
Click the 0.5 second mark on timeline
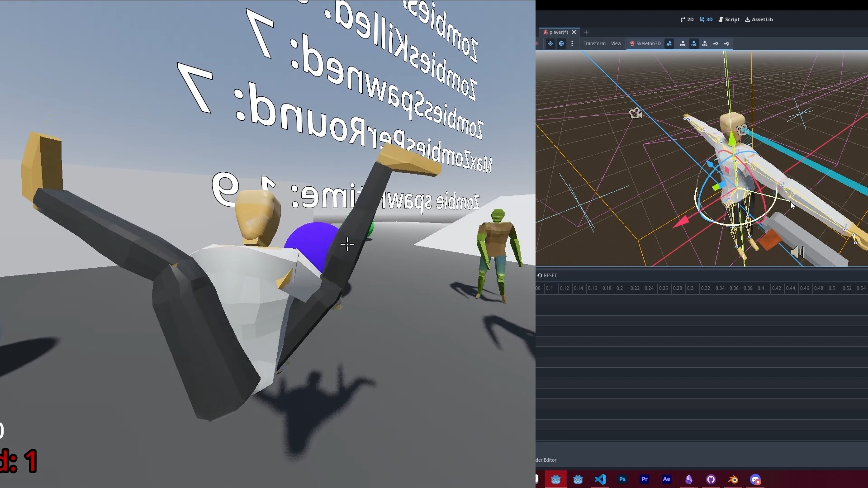click(831, 288)
